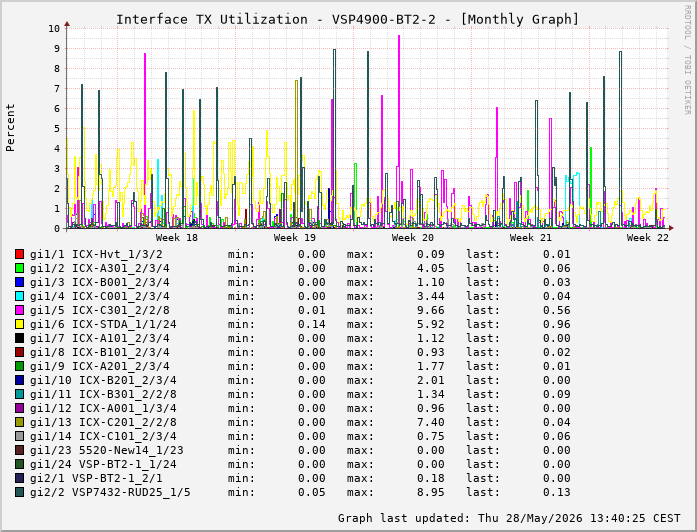Viewport: 697px width, 532px height.
Task: Click legend label gi1/8 ICX-B101_2/3/4
Action: 100,352
